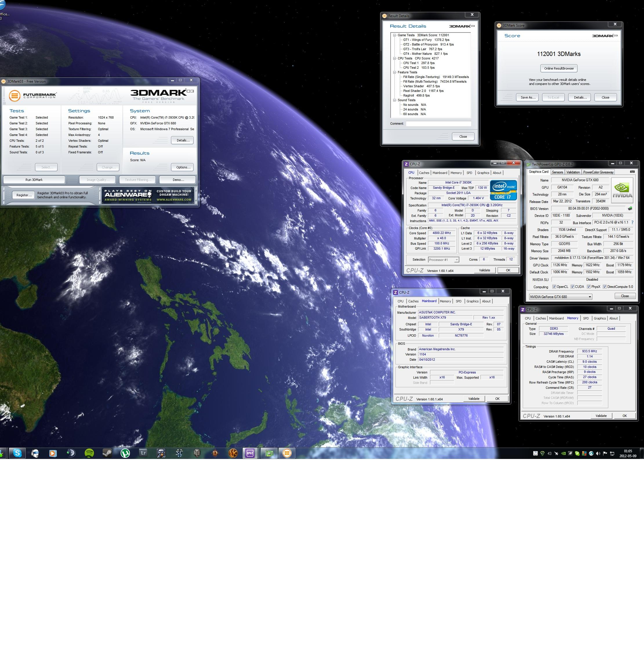Viewport: 644px width, 668px height.
Task: Click the Show Desktop button on taskbar
Action: pyautogui.click(x=642, y=453)
